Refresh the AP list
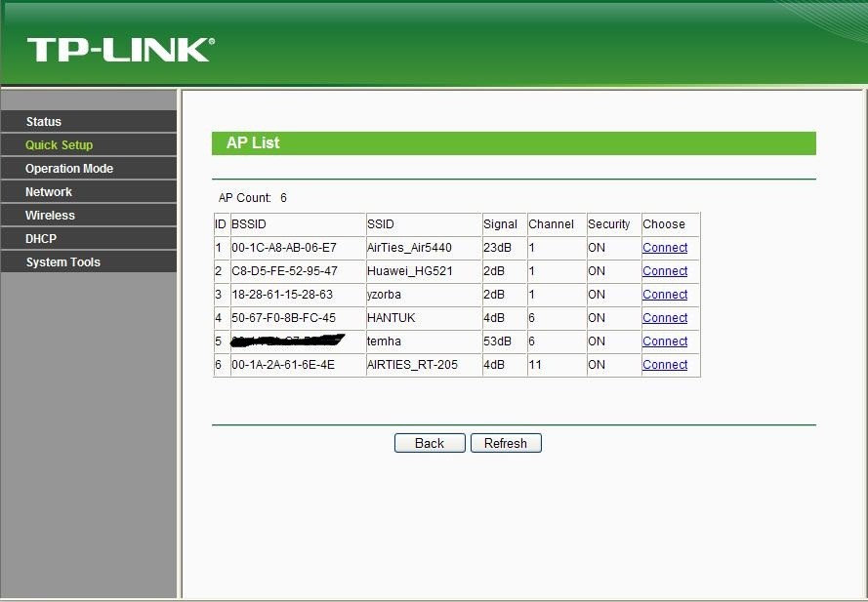Screen dimensions: 868x602 pyautogui.click(x=506, y=443)
